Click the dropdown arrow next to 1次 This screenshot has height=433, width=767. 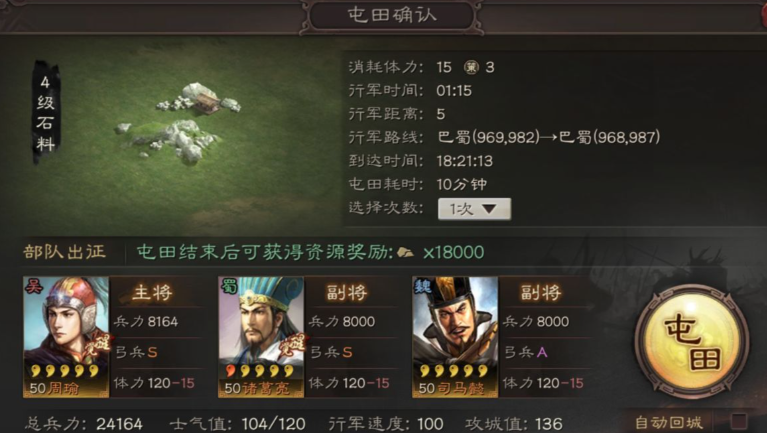(x=490, y=209)
